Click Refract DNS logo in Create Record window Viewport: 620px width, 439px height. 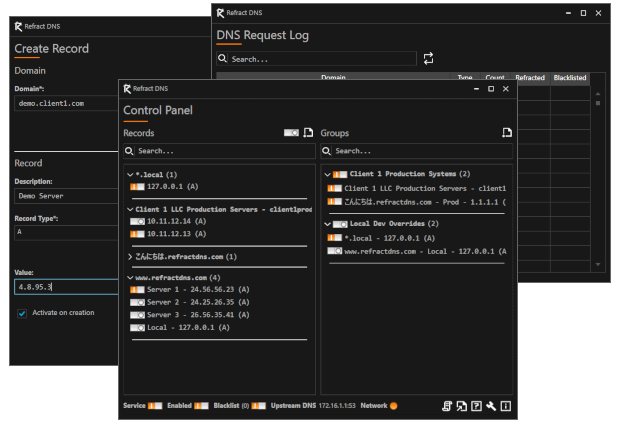coord(18,26)
